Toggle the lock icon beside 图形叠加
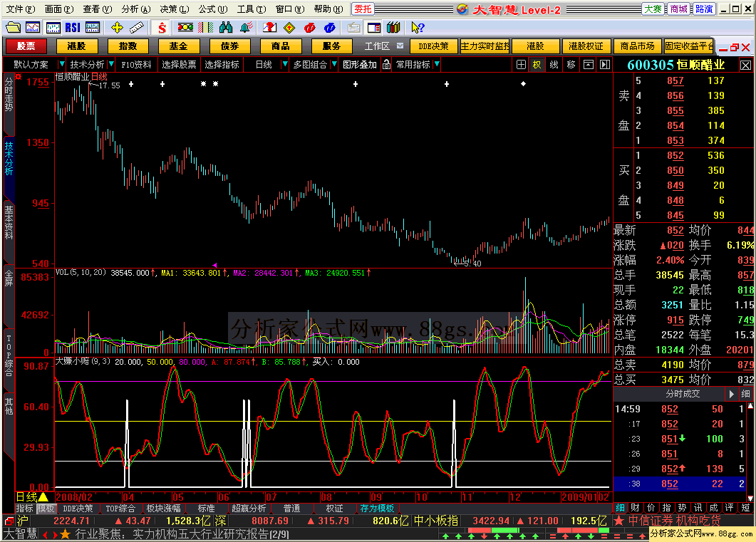756x542 pixels. pyautogui.click(x=386, y=64)
